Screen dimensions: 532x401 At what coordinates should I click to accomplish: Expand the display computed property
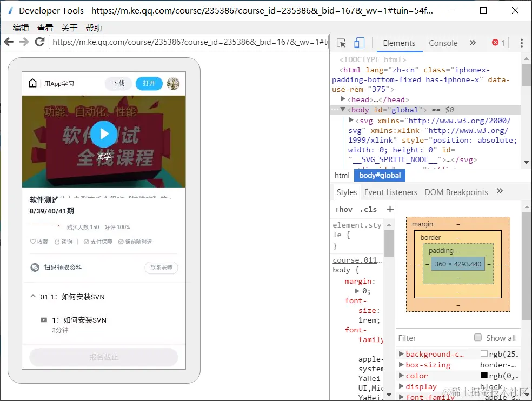tap(401, 386)
